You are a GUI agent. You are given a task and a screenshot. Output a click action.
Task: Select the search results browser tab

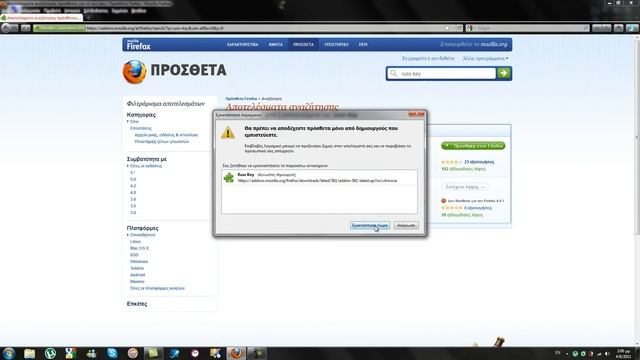(41, 18)
